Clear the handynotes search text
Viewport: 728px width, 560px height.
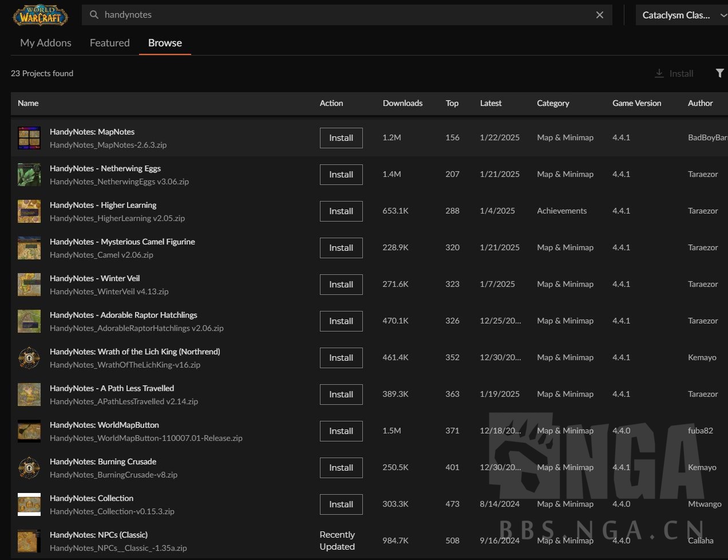599,15
